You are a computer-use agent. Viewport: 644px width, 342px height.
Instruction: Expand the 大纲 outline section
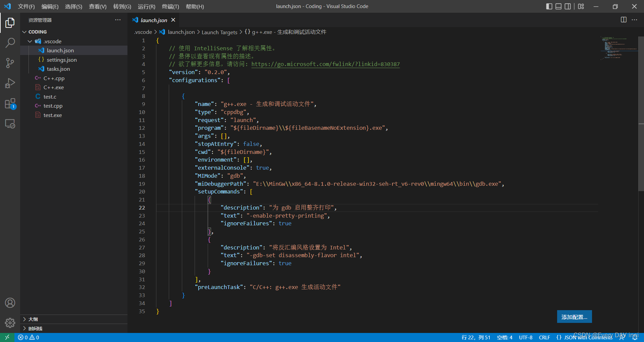pos(74,319)
